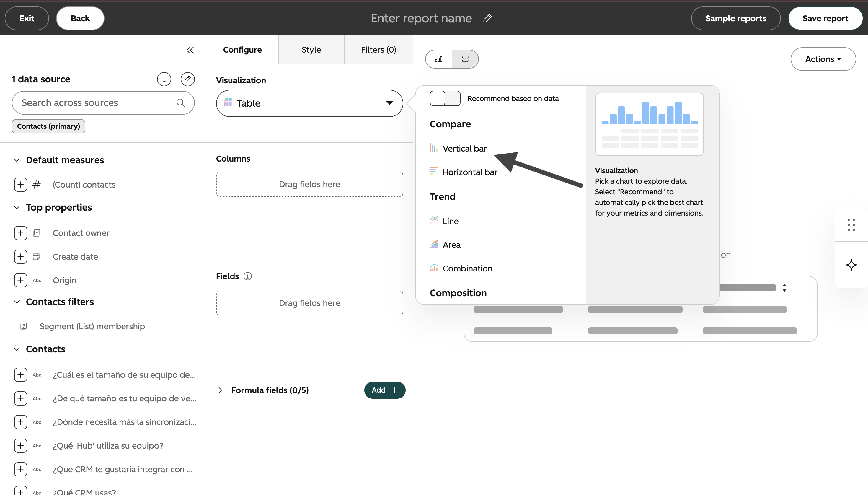Collapse the Top properties section
Screen dimensions: 868x495
(17, 207)
